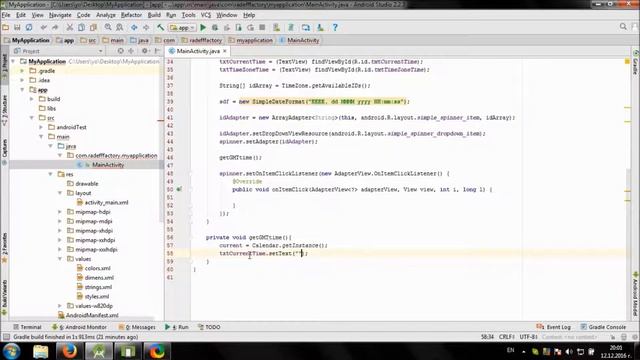Click the CRLF line separator status entry
This screenshot has width=640, height=360.
(x=507, y=337)
